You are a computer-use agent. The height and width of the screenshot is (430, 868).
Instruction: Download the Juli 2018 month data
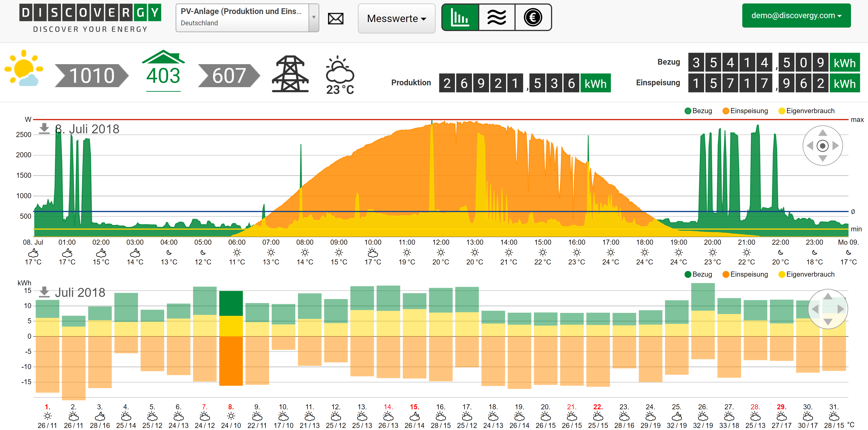coord(44,292)
